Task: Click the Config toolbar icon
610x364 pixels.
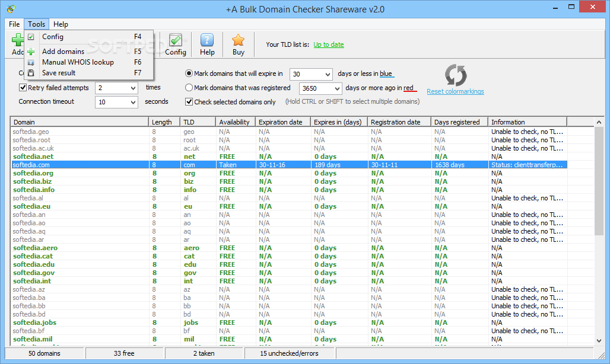Action: 176,40
